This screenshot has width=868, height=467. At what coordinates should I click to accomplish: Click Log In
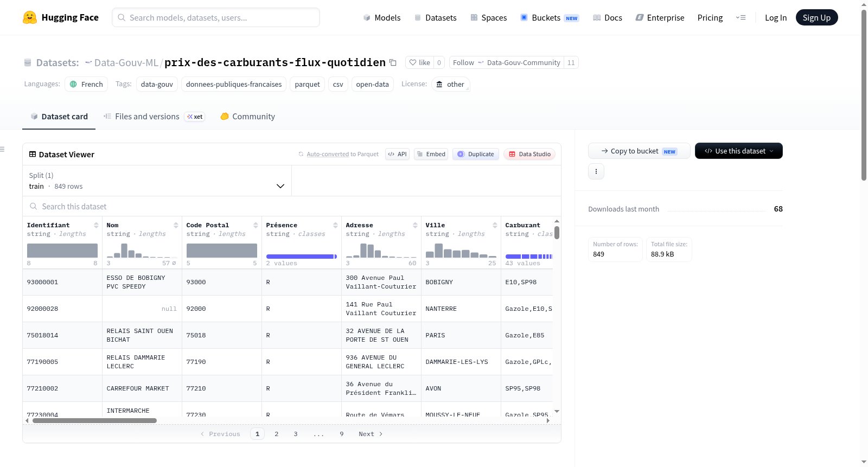775,17
